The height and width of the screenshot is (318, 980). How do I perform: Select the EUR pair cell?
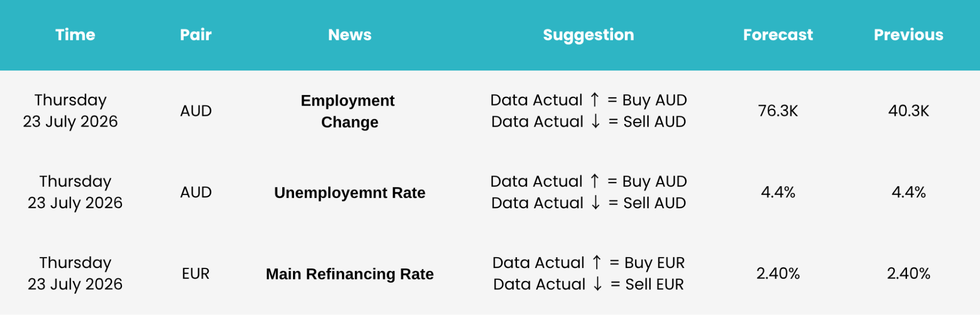coord(195,274)
